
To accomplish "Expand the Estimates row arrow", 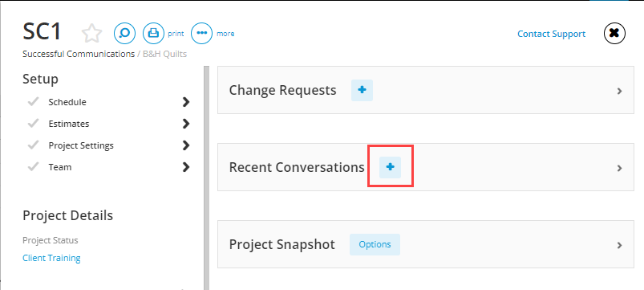I will 186,124.
